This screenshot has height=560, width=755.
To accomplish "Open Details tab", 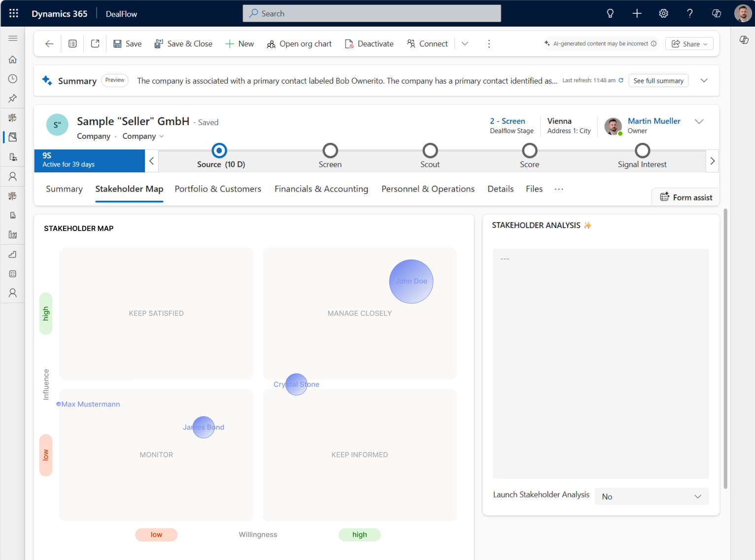I will [x=501, y=189].
